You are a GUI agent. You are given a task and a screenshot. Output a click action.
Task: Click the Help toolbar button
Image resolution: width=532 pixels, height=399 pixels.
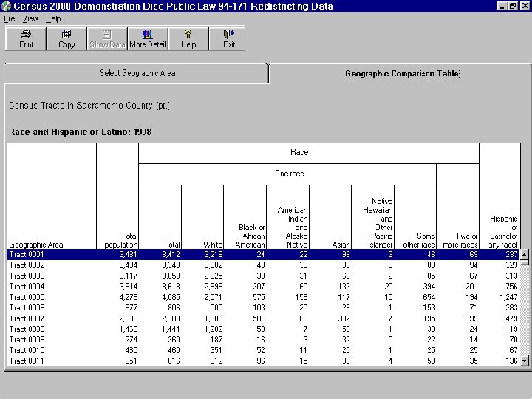pyautogui.click(x=188, y=38)
